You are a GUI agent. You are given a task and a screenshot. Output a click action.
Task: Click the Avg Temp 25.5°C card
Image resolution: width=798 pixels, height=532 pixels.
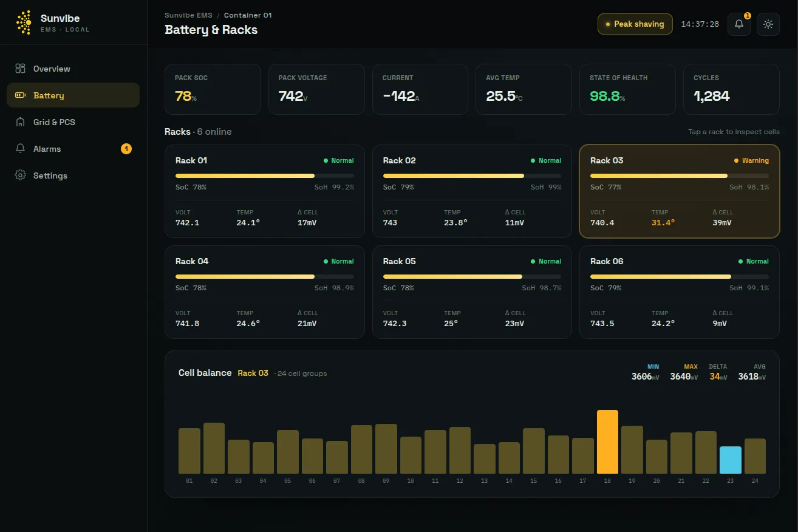[x=523, y=89]
